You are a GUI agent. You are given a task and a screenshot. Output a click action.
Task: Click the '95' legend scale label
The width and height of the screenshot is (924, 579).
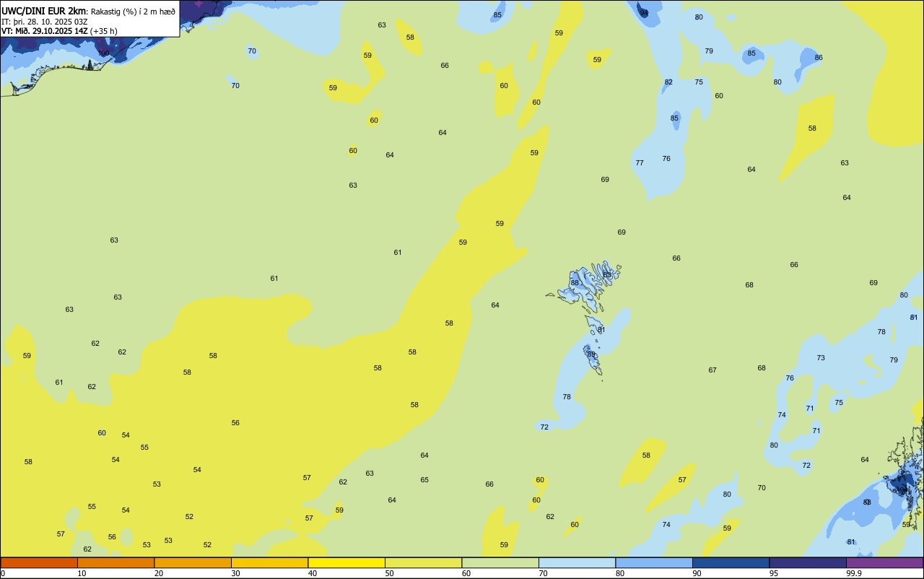coord(775,573)
